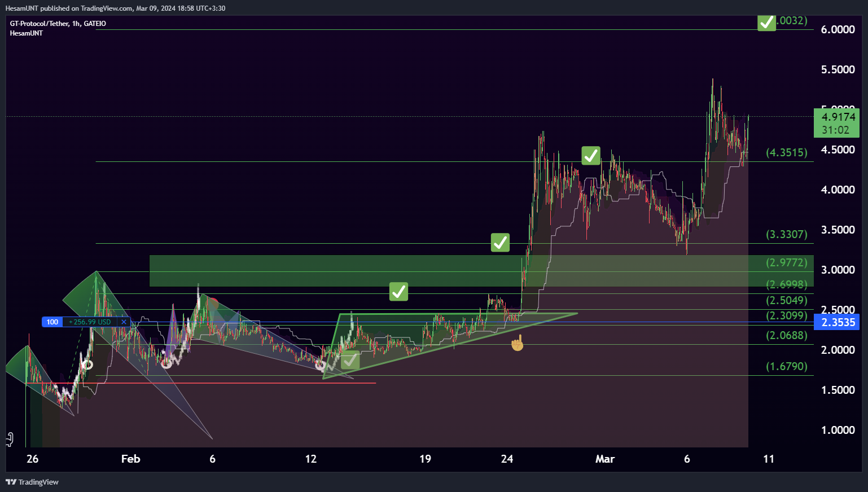Select the 4.9174 current price label

pos(837,123)
